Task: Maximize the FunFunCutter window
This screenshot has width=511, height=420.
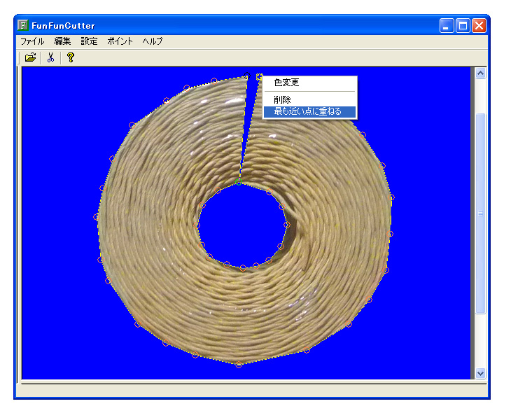Action: pos(463,26)
